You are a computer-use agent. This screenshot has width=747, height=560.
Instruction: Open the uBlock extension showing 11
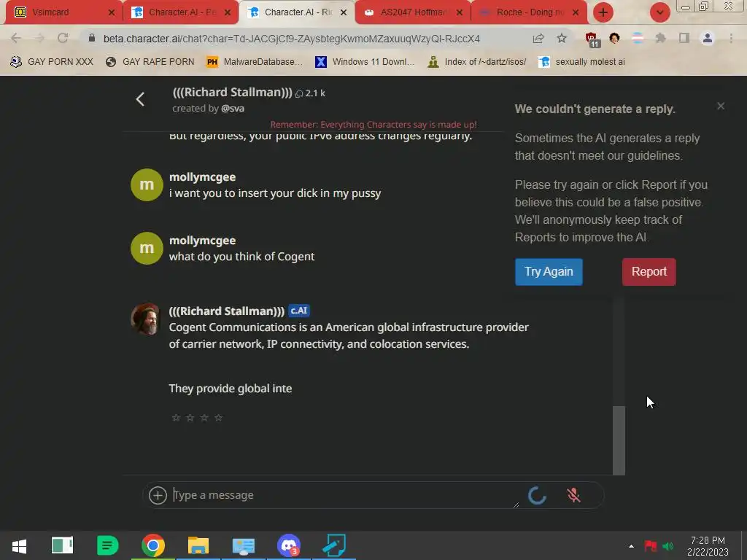[x=592, y=39]
